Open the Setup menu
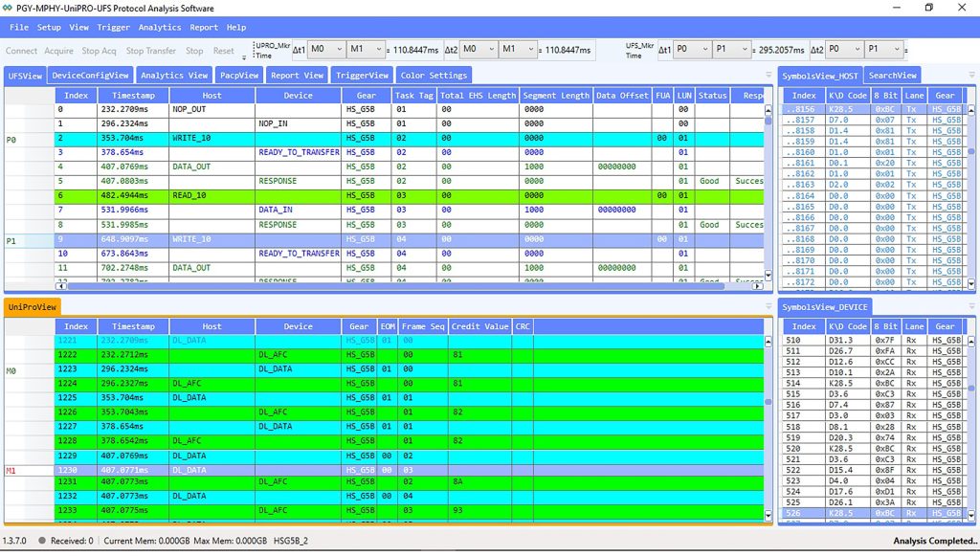Screen dimensions: 980x556 point(49,28)
